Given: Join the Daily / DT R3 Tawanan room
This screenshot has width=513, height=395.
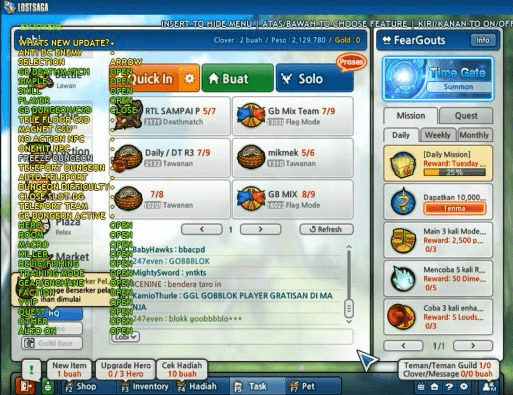Looking at the screenshot, I should (169, 157).
